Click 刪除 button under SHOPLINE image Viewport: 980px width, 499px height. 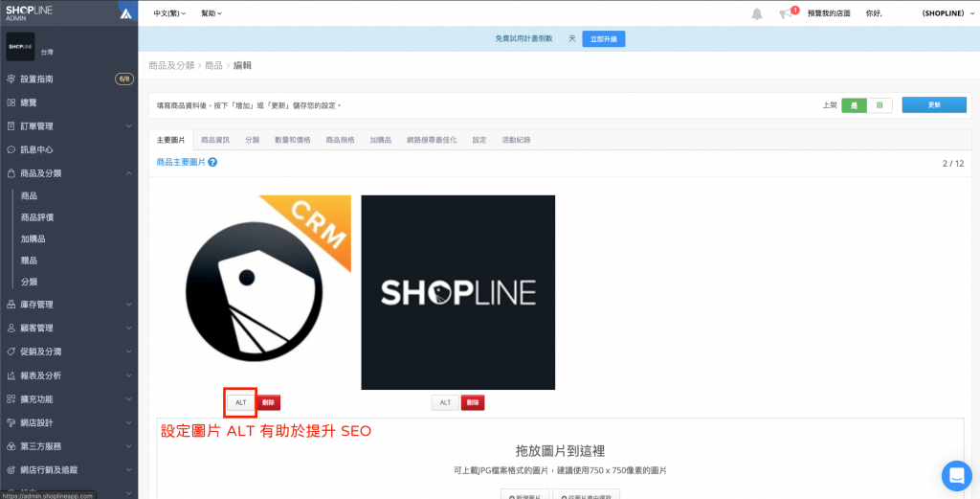click(473, 402)
